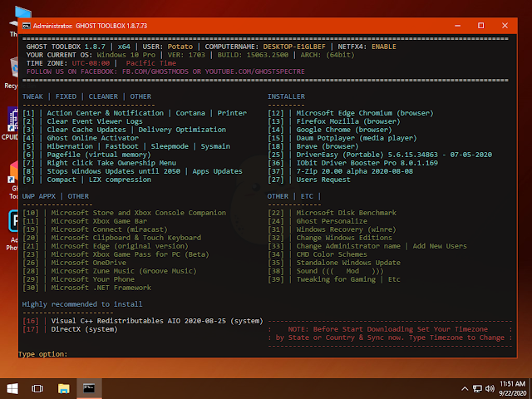Select the command prompt taskbar icon
The width and height of the screenshot is (532, 399).
[x=89, y=388]
